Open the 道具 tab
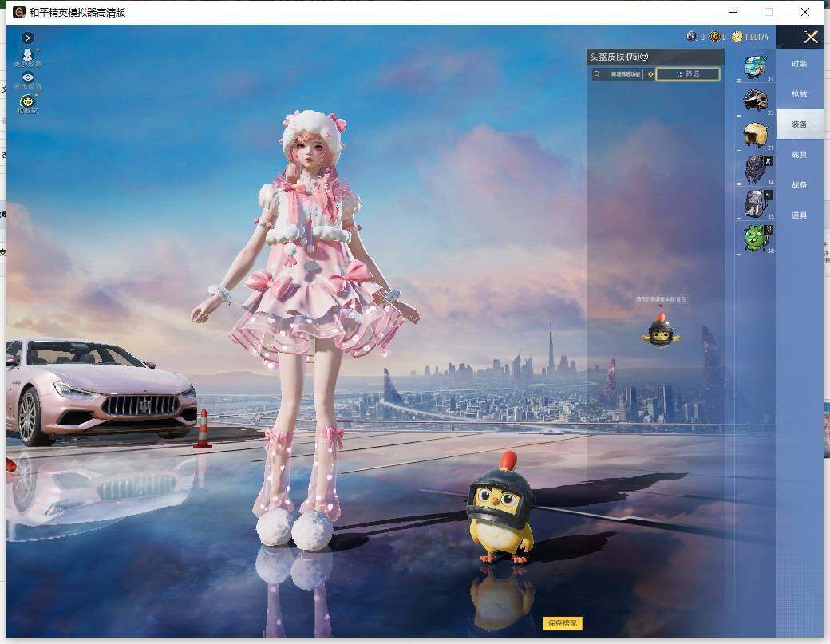 pyautogui.click(x=800, y=215)
